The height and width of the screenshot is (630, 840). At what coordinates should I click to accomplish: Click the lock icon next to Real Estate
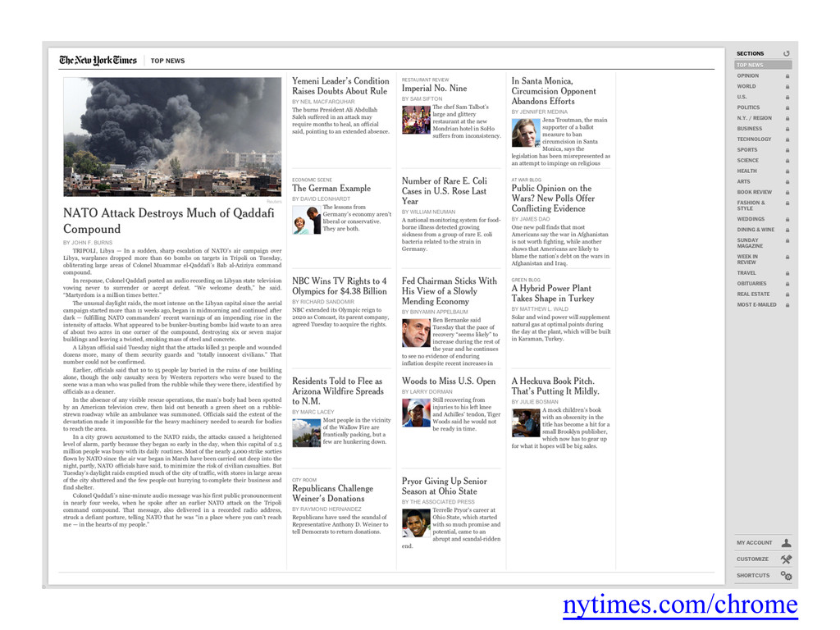pyautogui.click(x=787, y=294)
